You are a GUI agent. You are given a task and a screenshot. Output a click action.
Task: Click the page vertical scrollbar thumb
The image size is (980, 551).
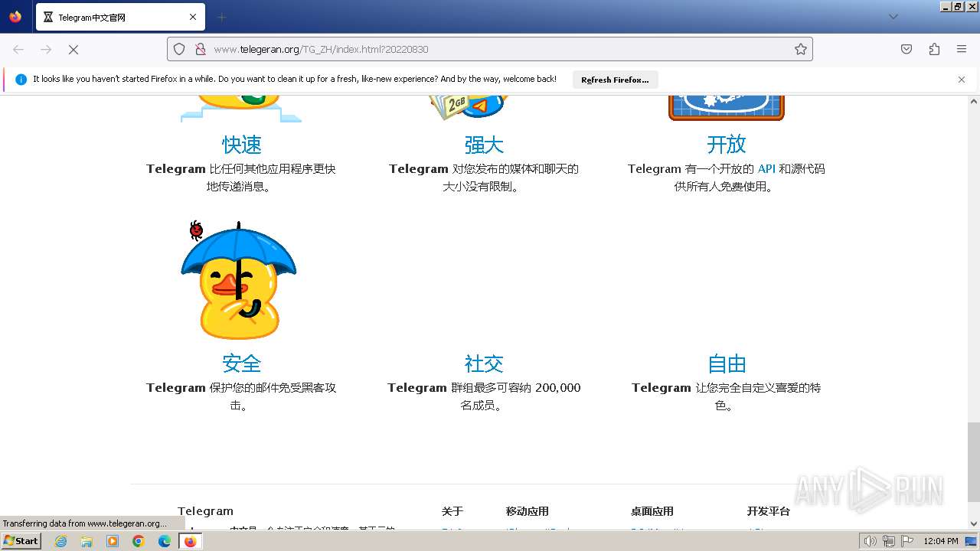click(x=974, y=461)
